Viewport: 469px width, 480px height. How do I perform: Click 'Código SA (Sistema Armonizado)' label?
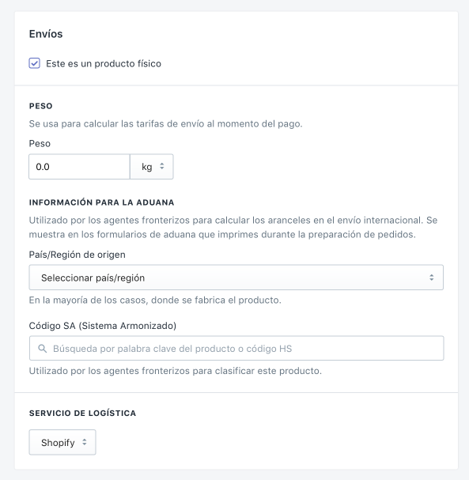[x=103, y=326]
